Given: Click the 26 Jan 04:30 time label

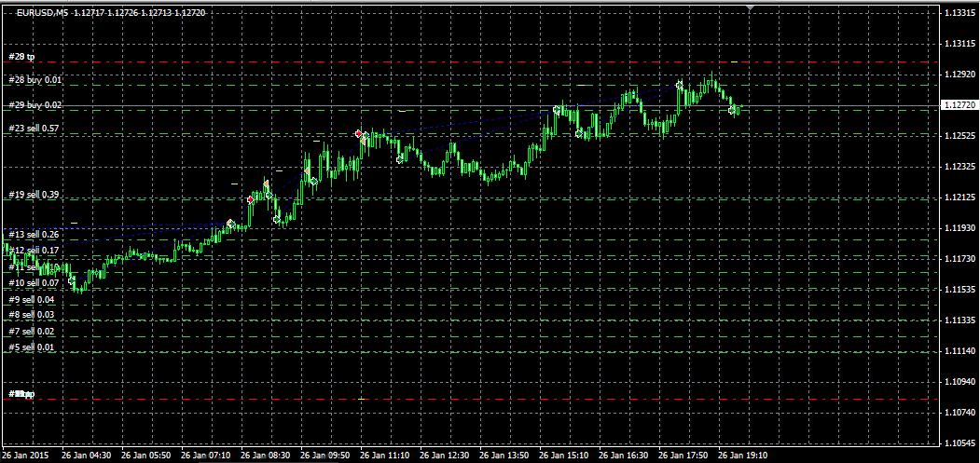Looking at the screenshot, I should [x=86, y=456].
